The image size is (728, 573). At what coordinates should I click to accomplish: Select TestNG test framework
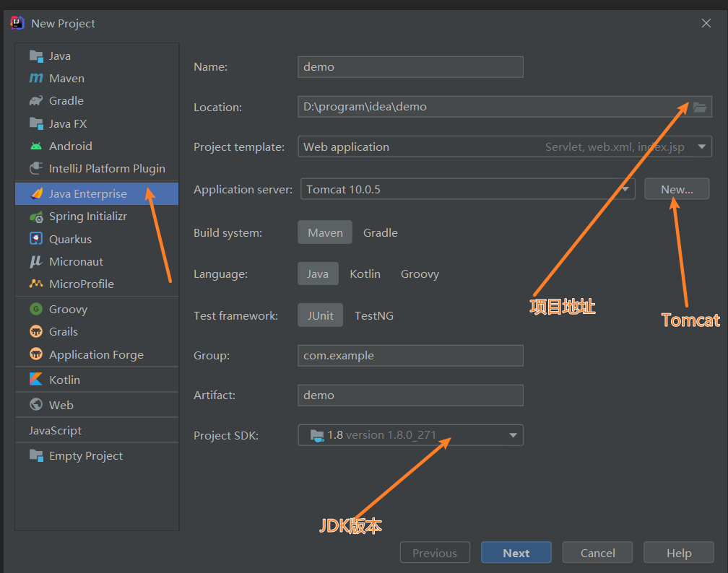[x=374, y=315]
